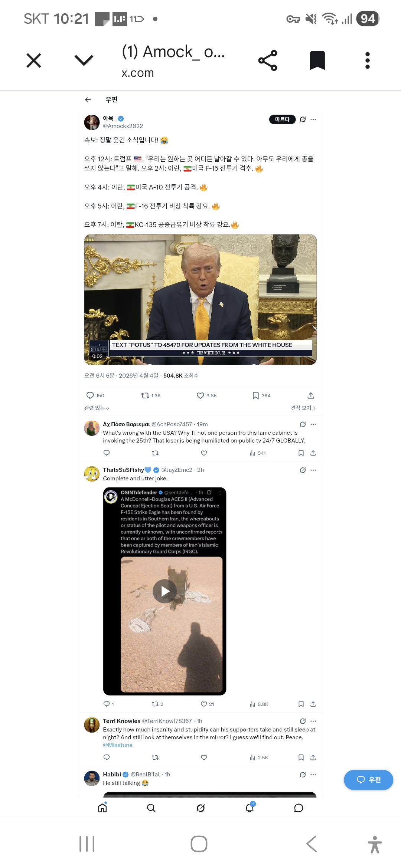Play the embedded OSINTdefender video
Screen dimensions: 401x868
165,591
